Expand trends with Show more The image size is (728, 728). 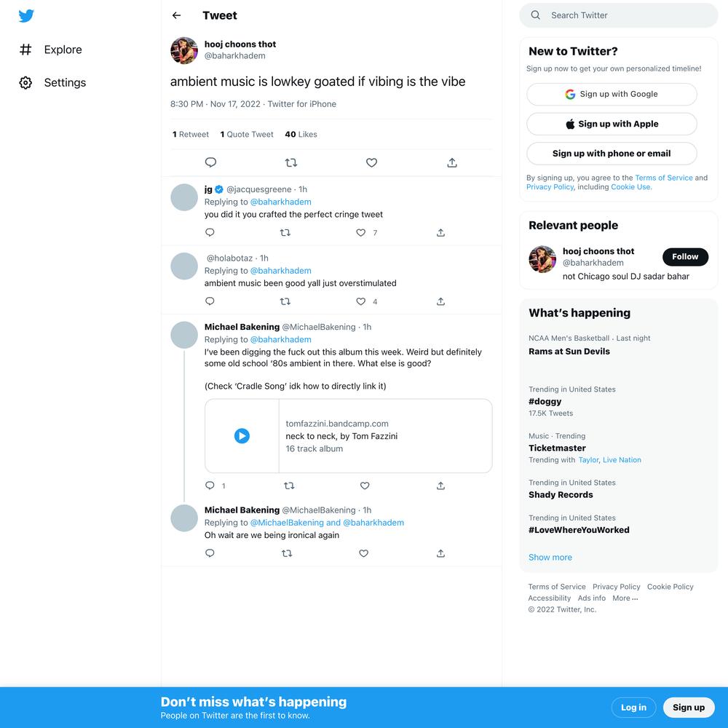pos(550,557)
